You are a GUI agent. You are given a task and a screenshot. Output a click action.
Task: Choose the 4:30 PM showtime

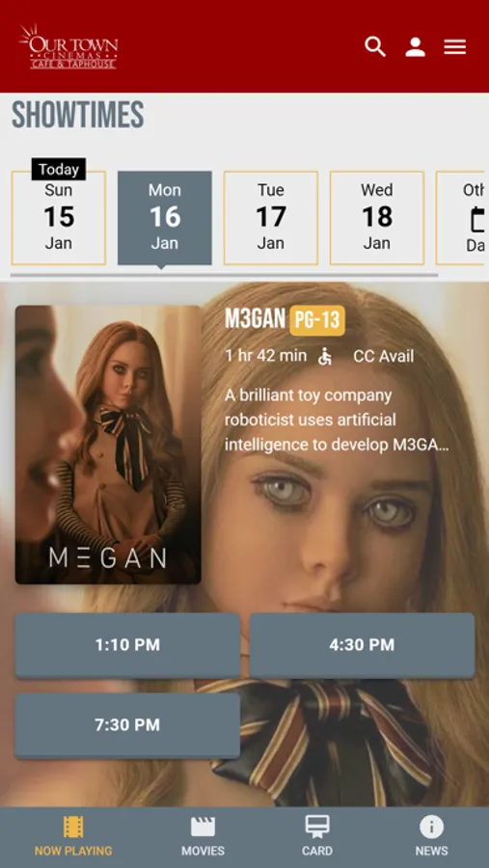(363, 645)
